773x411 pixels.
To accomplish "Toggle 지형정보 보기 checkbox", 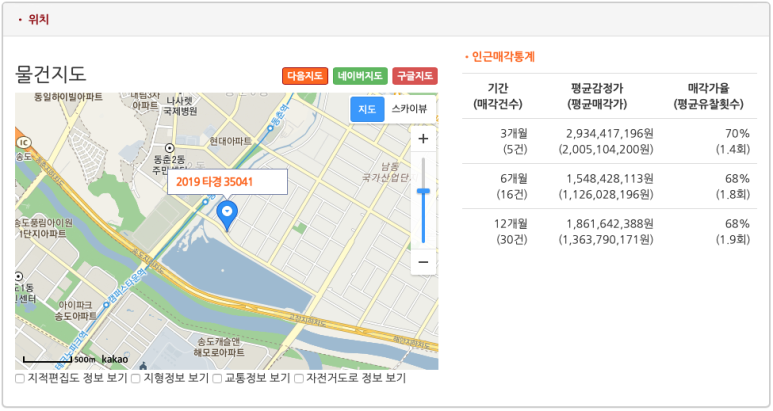I will 136,379.
